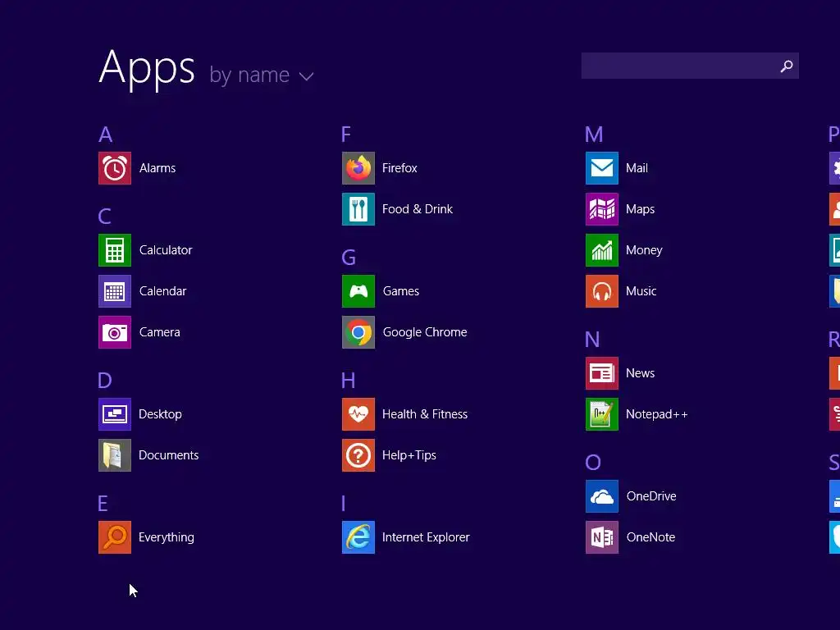
Task: Open the Google Chrome icon
Action: click(358, 332)
